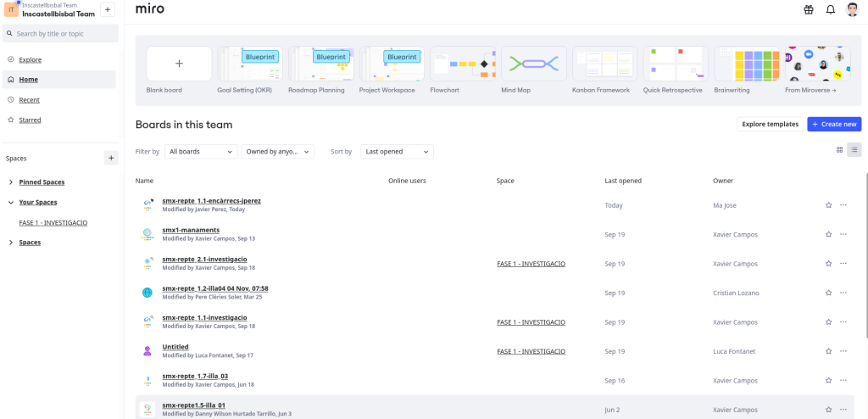
Task: Click plus icon next to team name
Action: 108,9
